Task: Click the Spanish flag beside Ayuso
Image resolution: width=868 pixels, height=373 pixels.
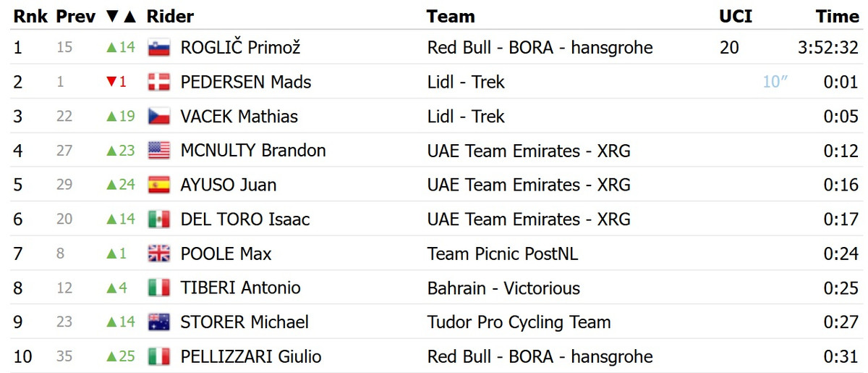Action: pyautogui.click(x=158, y=185)
